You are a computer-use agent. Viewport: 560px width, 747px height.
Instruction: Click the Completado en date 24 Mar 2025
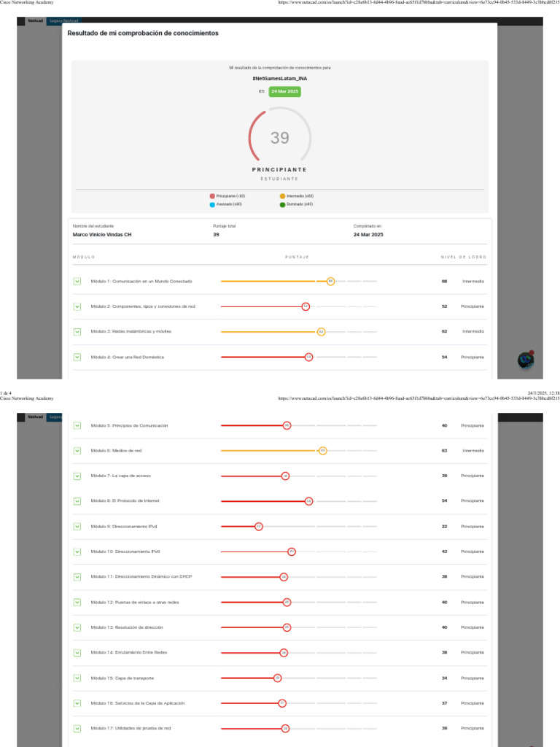pos(368,235)
